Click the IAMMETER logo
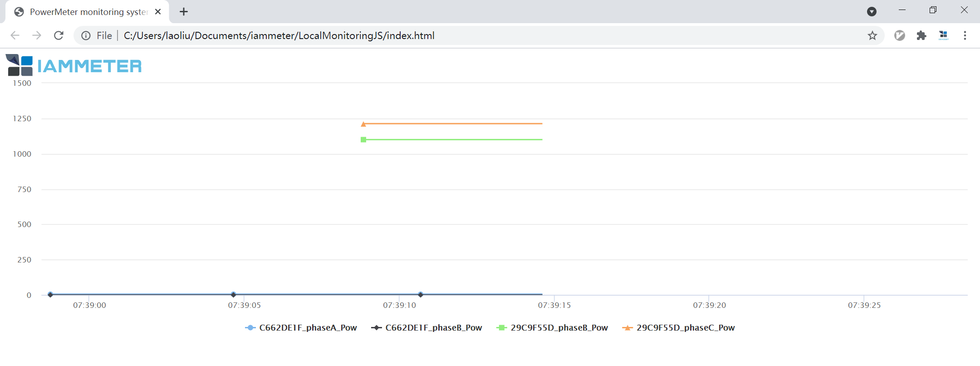 74,65
